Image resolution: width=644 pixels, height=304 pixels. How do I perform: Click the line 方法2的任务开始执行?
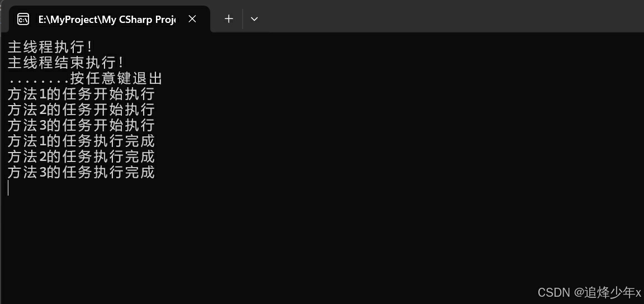click(81, 110)
